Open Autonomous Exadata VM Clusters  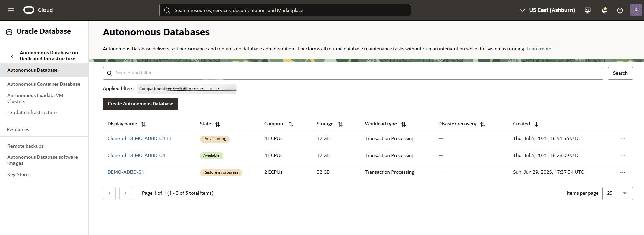pyautogui.click(x=35, y=98)
